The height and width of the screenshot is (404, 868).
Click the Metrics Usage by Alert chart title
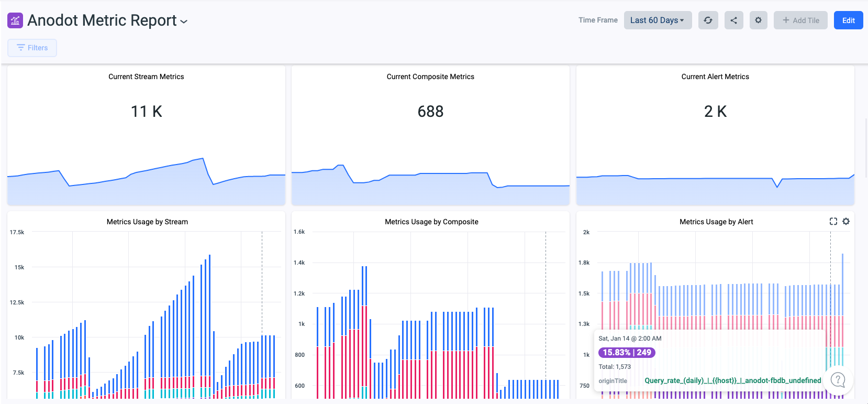(716, 222)
